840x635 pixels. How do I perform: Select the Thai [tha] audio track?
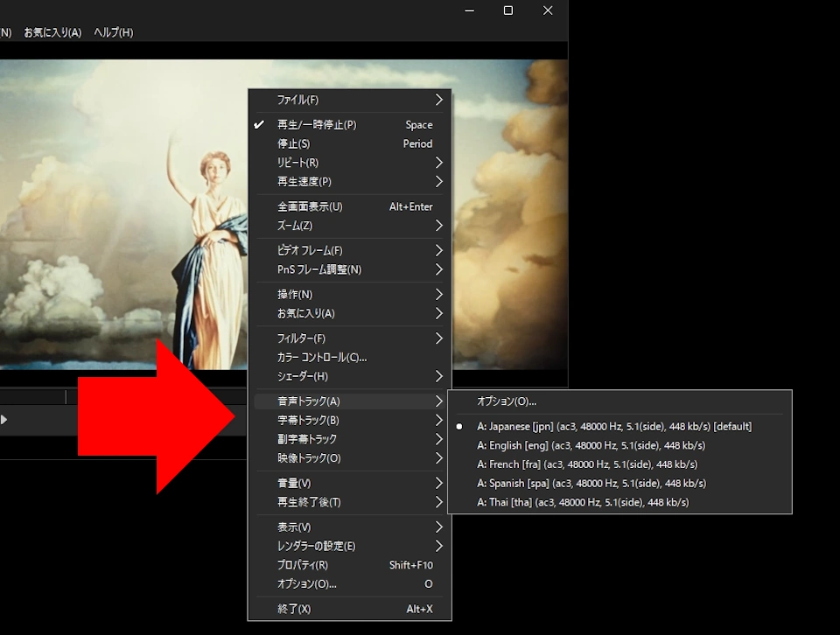619,502
